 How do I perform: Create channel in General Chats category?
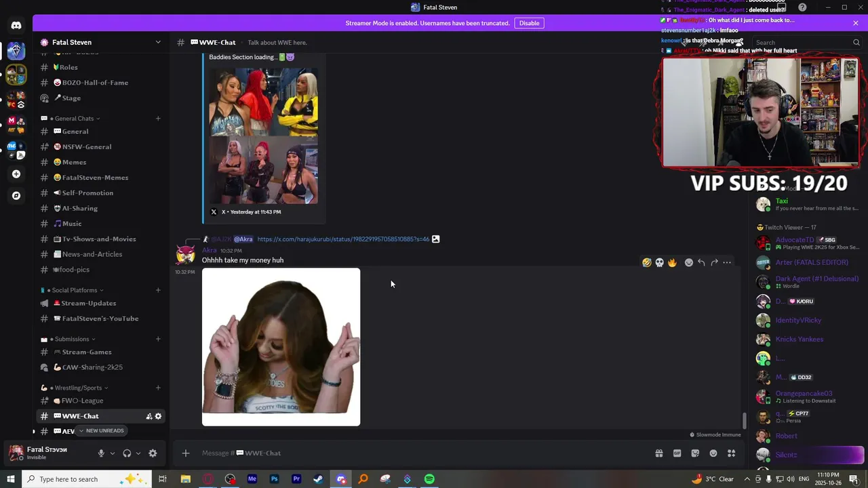coord(158,119)
